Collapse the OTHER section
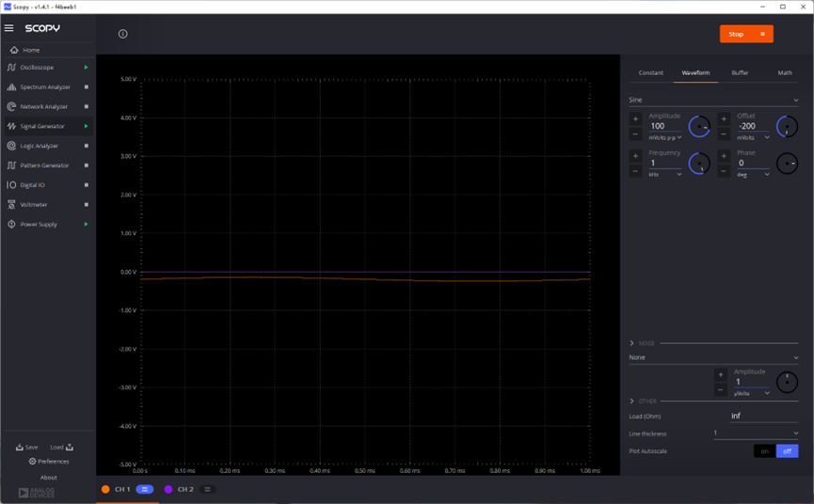The image size is (814, 504). (631, 401)
